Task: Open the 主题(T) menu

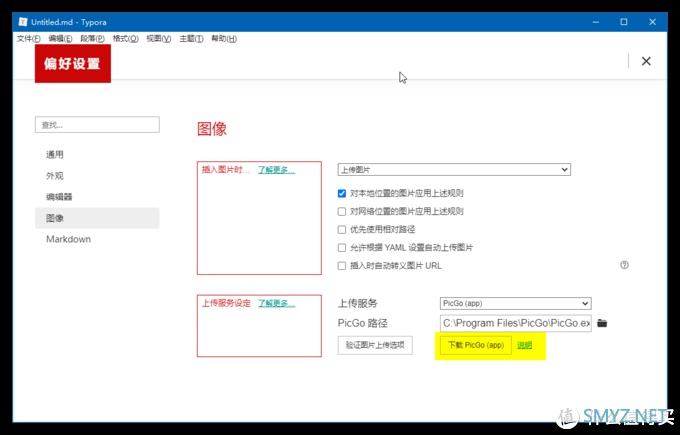Action: tap(191, 39)
